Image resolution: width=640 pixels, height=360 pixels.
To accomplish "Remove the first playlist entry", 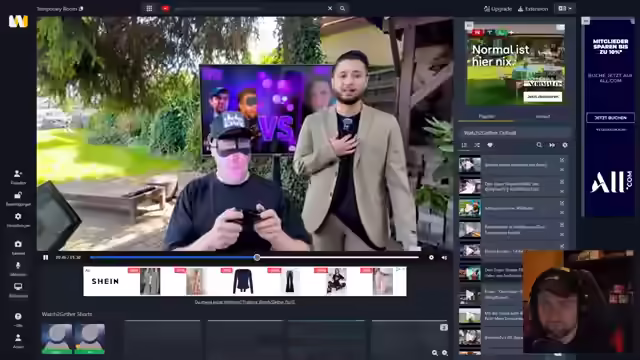I will tap(562, 170).
